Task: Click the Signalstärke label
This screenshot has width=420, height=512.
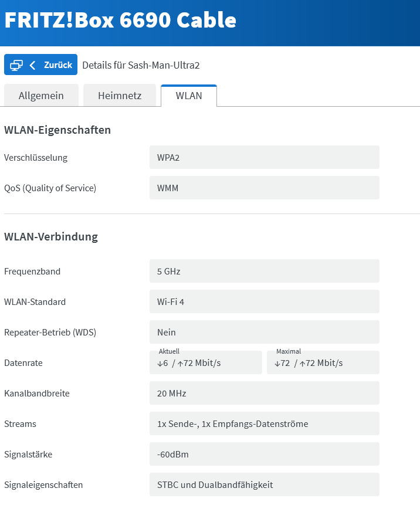Action: (28, 455)
